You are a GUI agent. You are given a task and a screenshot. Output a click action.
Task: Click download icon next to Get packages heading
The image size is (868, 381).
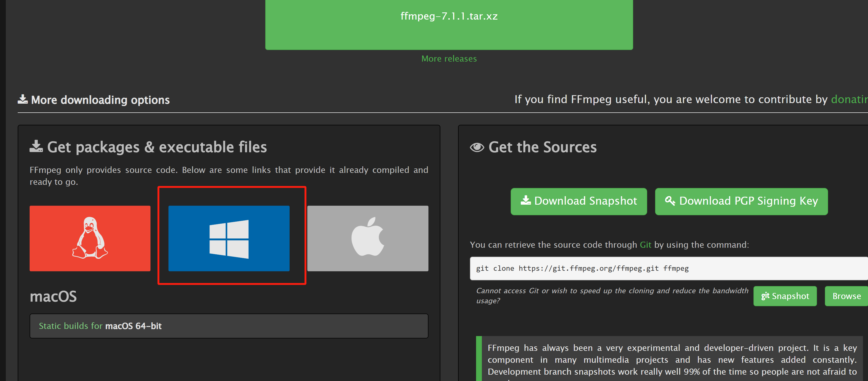(36, 146)
